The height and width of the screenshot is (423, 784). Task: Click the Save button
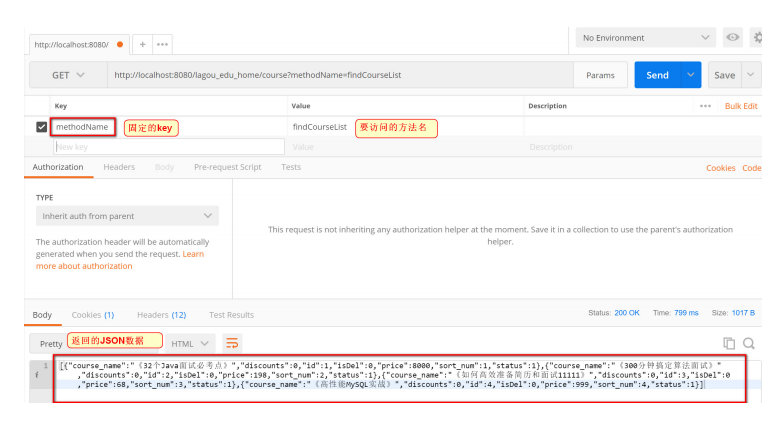pyautogui.click(x=724, y=75)
